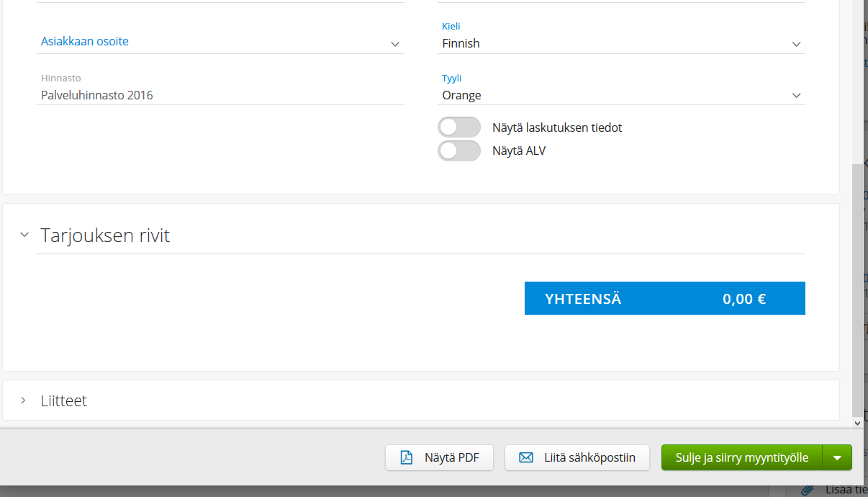This screenshot has height=497, width=868.
Task: Enable the Näytä ALV switch
Action: click(459, 151)
